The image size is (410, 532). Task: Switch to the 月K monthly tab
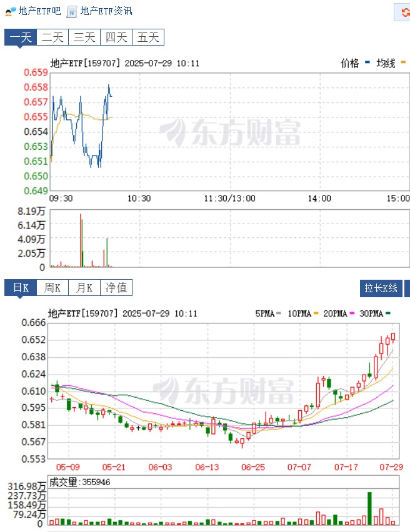pyautogui.click(x=84, y=288)
